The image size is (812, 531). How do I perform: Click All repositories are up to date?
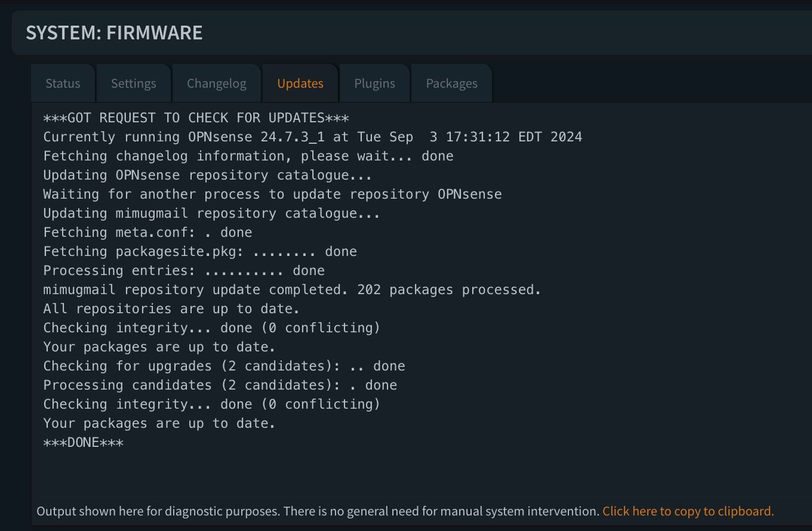(171, 309)
